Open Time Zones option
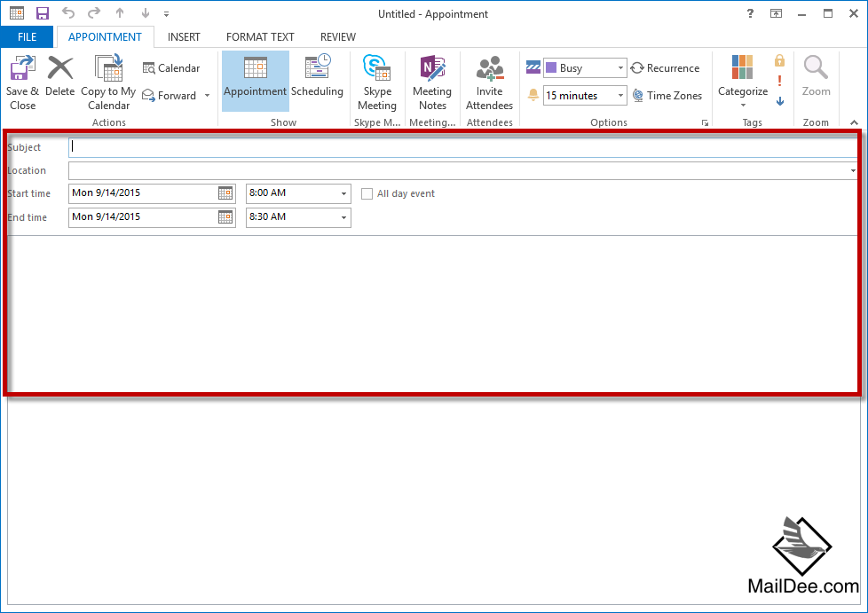 [667, 96]
